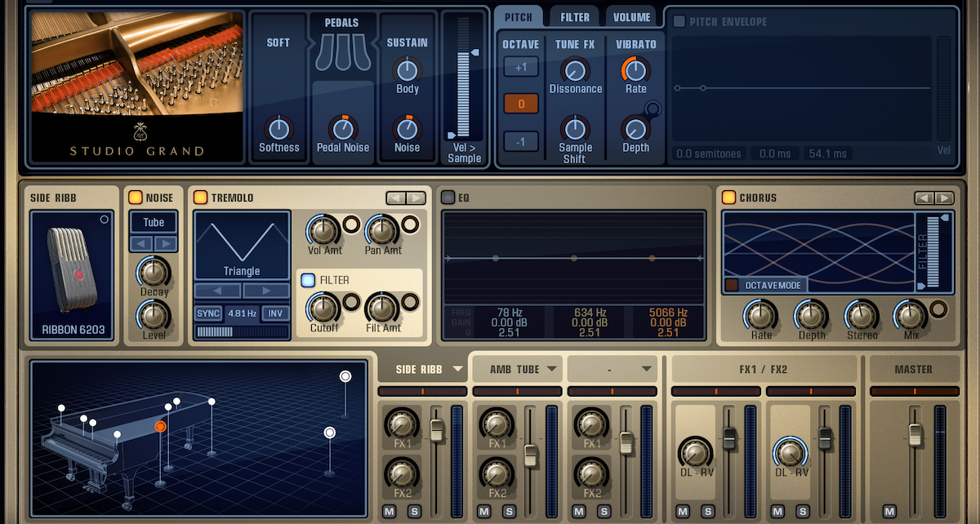Enable the PITCH ENVELOPE checkbox
Viewport: 980px width, 524px height.
(x=679, y=22)
